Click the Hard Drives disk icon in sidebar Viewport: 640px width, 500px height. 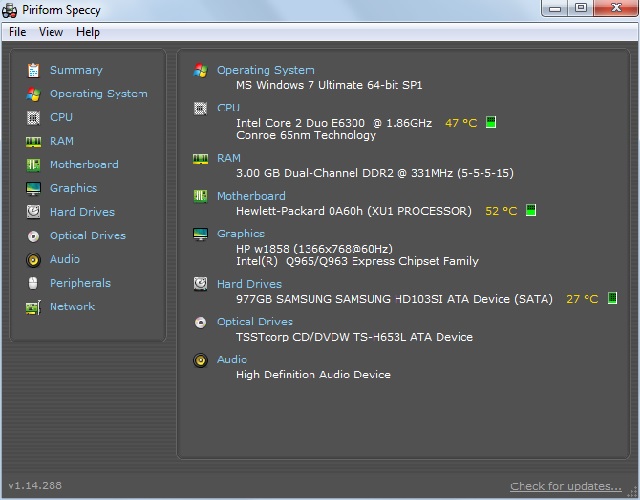coord(33,212)
